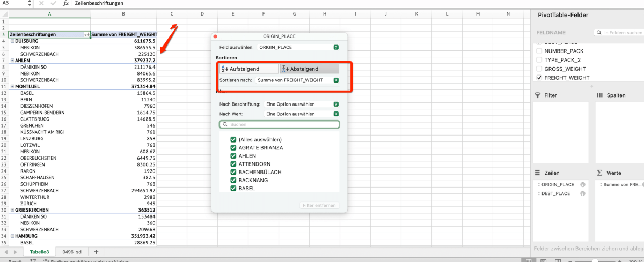644x262 pixels.
Task: Uncheck the FREIGHT_WEIGHT field
Action: tap(539, 78)
